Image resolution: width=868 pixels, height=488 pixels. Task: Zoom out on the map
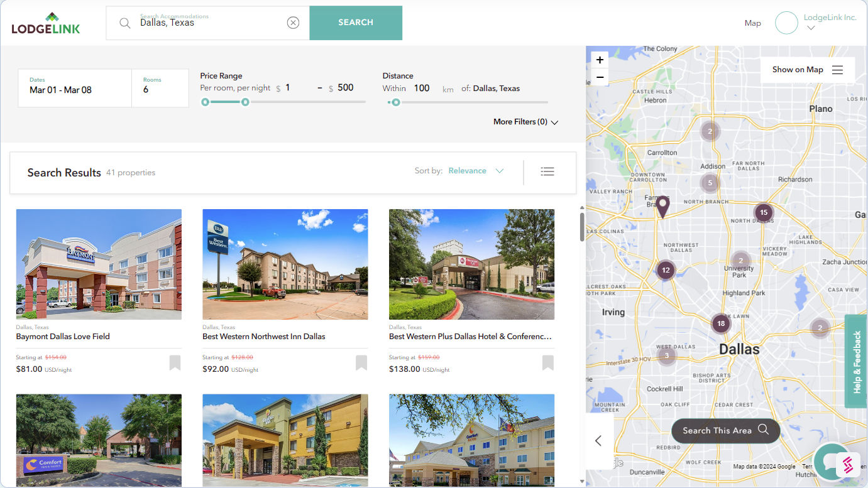tap(600, 77)
